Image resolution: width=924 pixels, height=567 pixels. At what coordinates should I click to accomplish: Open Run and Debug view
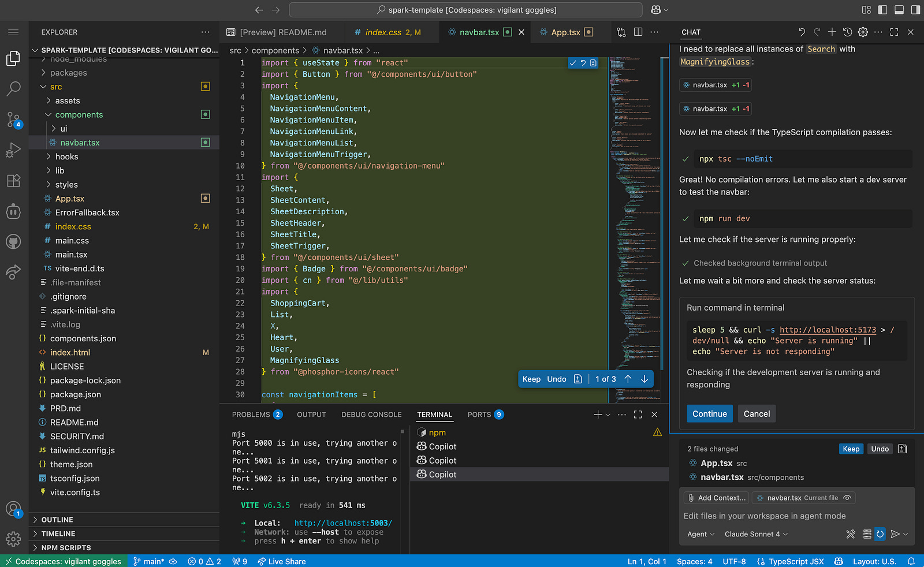pos(13,150)
